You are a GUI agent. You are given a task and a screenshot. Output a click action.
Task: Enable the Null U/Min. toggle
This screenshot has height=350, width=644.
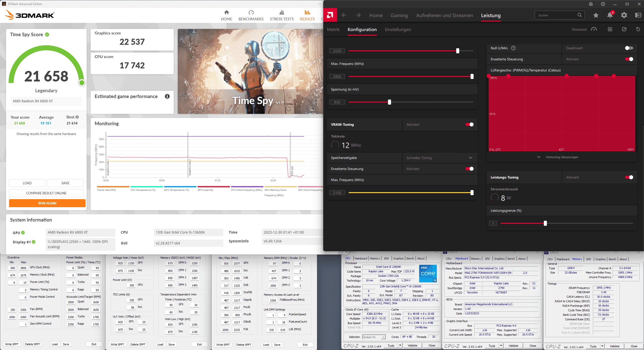[x=629, y=48]
